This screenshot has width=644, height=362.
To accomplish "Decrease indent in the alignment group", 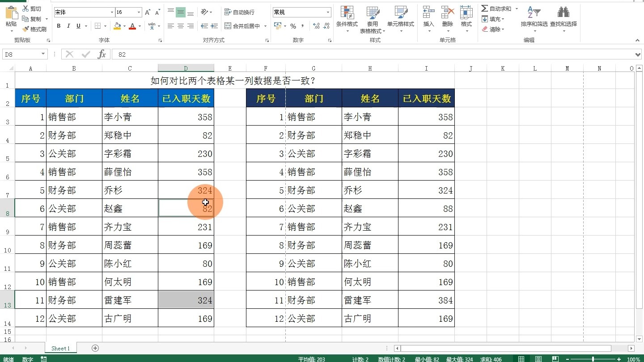I will 204,26.
